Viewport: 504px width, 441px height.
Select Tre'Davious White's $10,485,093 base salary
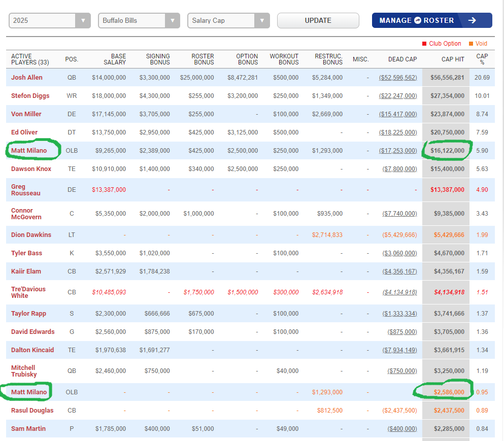click(109, 292)
